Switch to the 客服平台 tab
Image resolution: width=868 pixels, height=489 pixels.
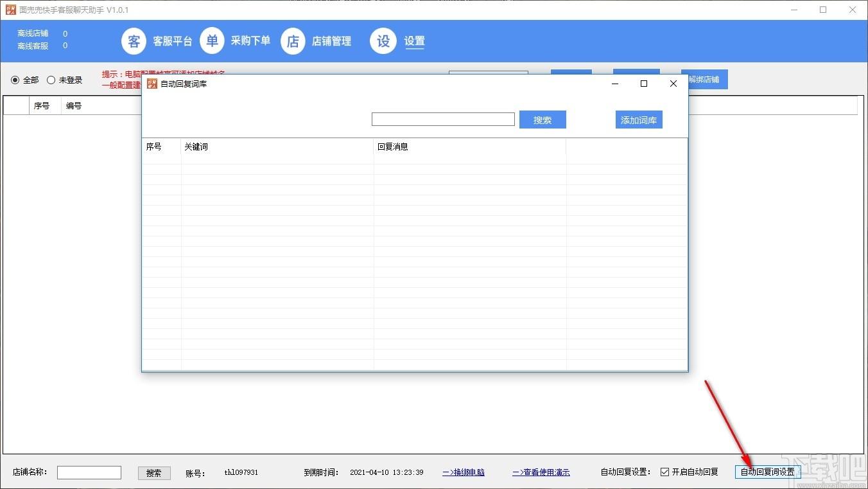coord(172,41)
